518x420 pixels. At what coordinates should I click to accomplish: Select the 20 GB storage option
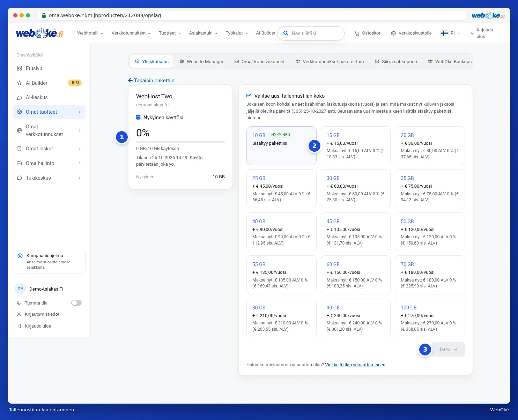coord(430,145)
